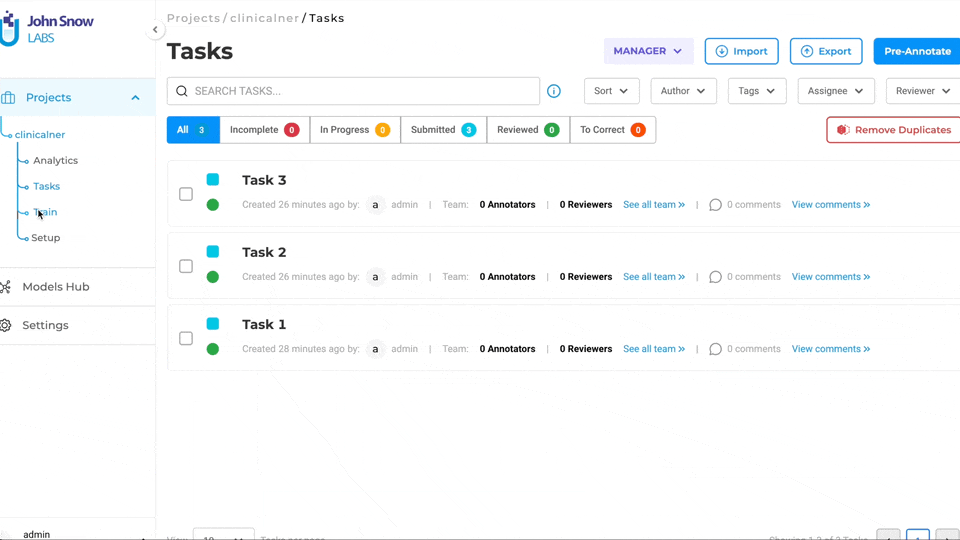Click Task 1 green status dot
This screenshot has width=960, height=540.
tap(212, 349)
